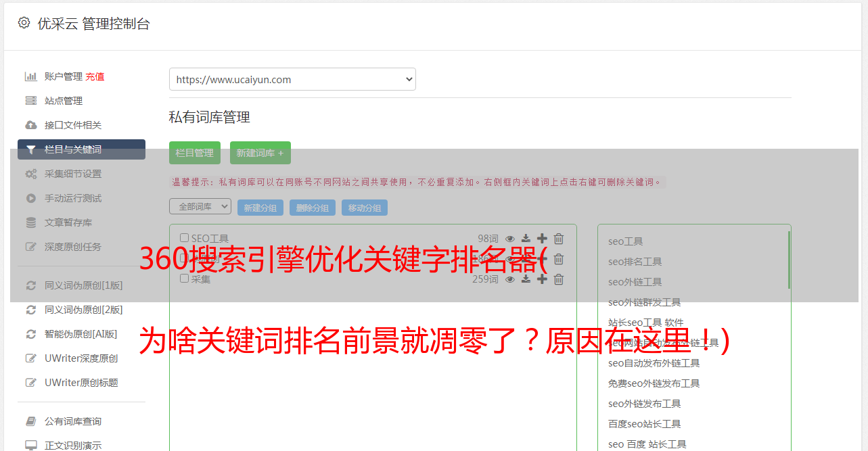Select keyword '免费seo外链发布工具'
This screenshot has width=868, height=451.
point(654,383)
